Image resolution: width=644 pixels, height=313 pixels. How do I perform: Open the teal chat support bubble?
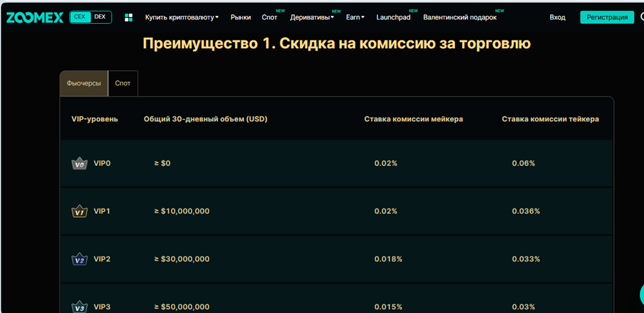(x=641, y=294)
